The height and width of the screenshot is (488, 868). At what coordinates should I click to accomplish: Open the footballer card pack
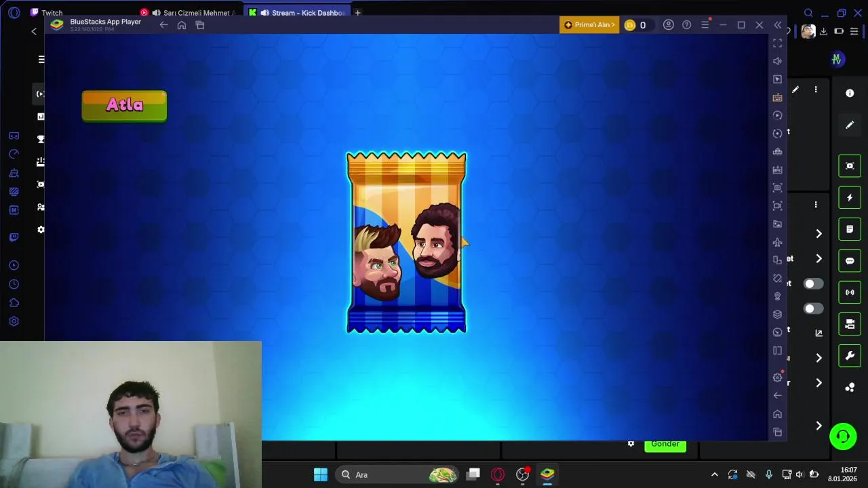click(406, 243)
